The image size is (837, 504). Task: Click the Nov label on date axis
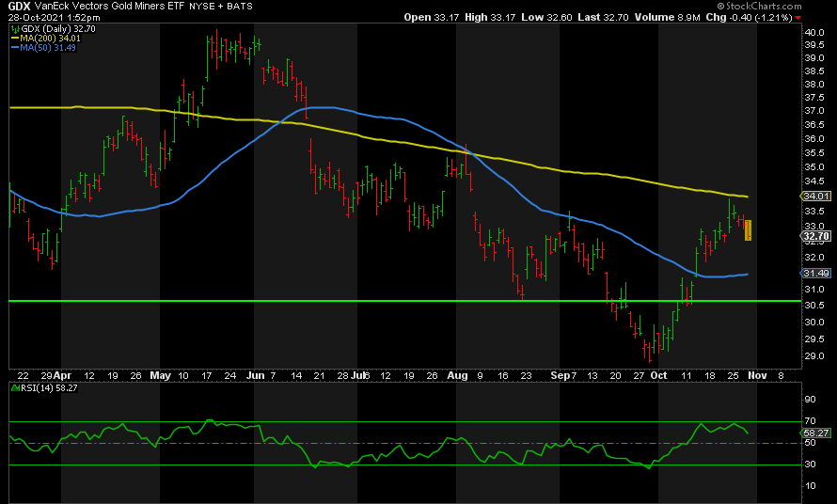pyautogui.click(x=757, y=375)
